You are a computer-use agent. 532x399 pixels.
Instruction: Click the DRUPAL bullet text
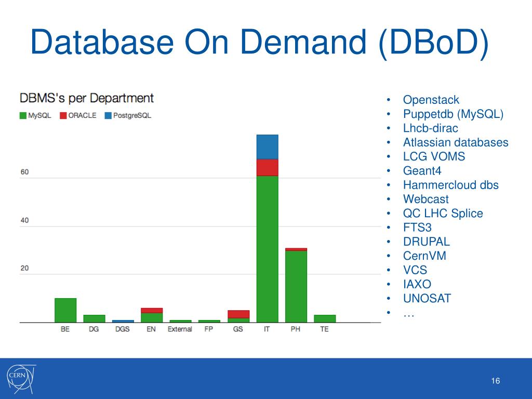427,242
